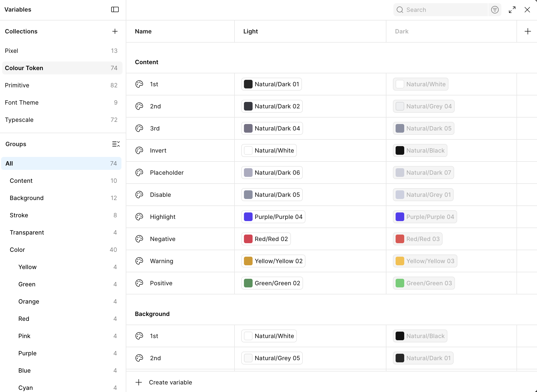Image resolution: width=537 pixels, height=392 pixels.
Task: Select the Yellow subgroup
Action: tap(61, 267)
